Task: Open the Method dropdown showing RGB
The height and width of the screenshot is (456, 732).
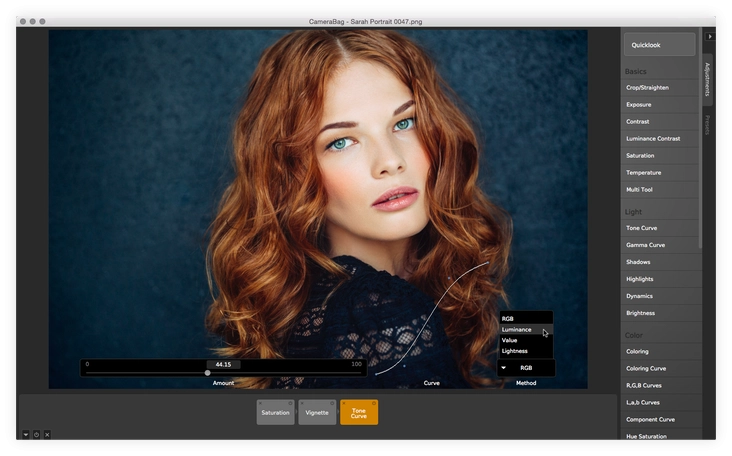Action: click(x=526, y=368)
